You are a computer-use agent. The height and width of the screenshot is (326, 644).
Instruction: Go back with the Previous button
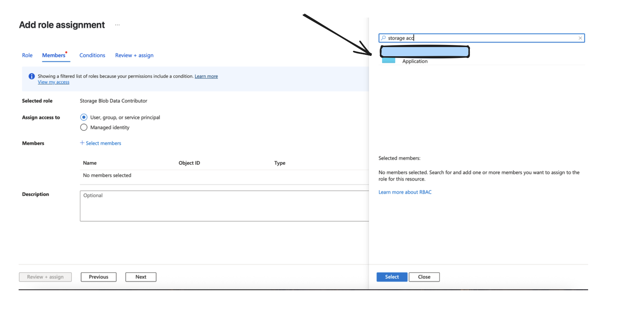click(x=98, y=277)
